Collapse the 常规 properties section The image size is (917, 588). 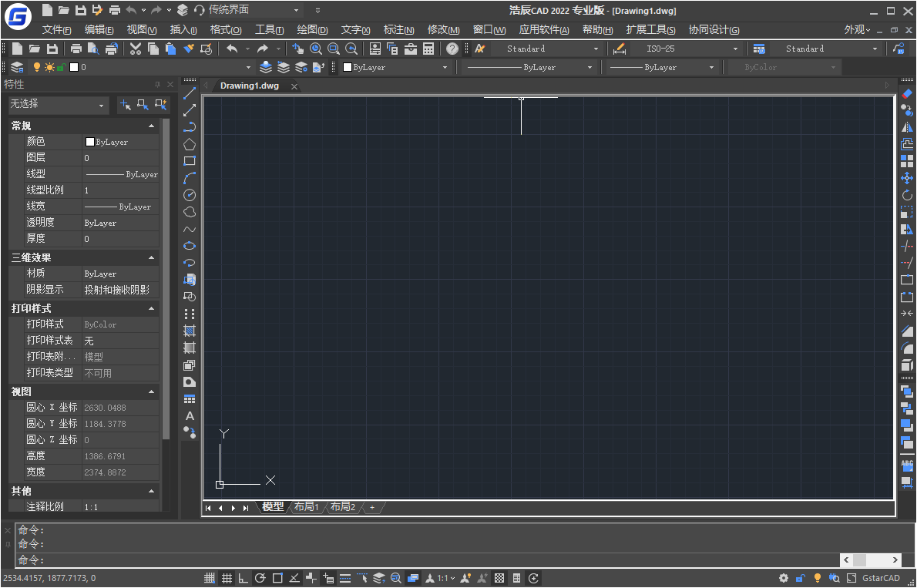151,126
